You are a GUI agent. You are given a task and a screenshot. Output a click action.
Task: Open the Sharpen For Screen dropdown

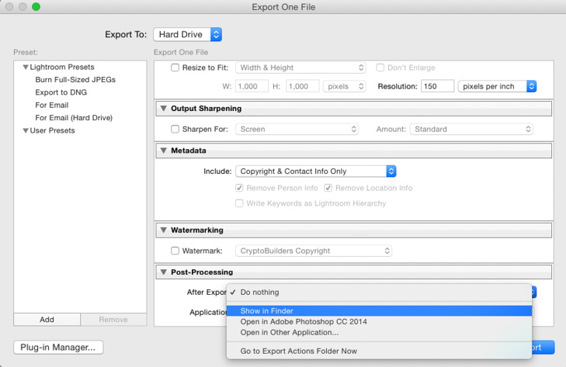(x=297, y=129)
